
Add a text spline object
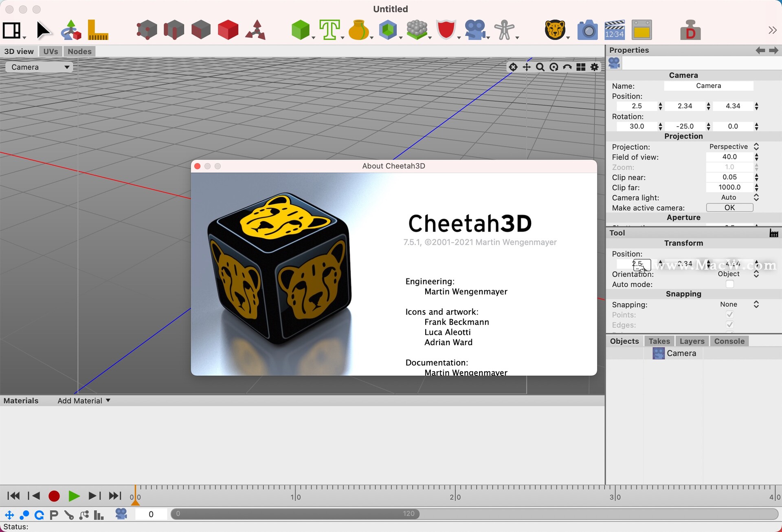pos(329,30)
